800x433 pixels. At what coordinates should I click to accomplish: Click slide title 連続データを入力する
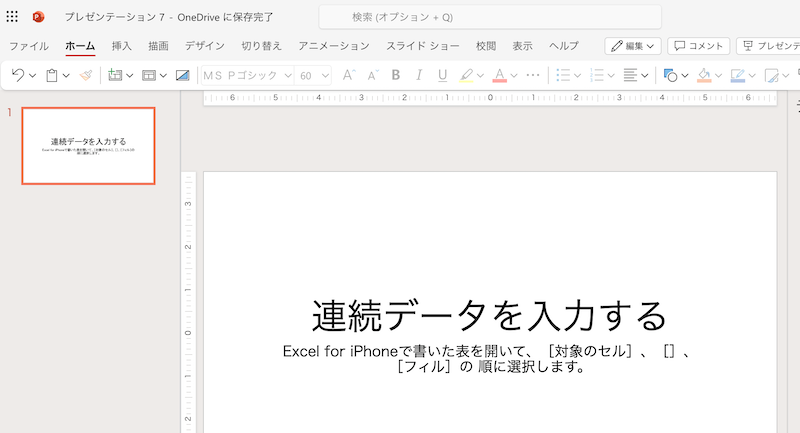coord(489,315)
